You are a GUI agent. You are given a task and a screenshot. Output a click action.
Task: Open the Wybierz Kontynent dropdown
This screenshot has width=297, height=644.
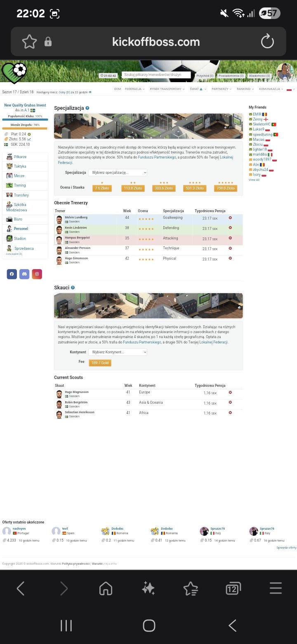[118, 352]
